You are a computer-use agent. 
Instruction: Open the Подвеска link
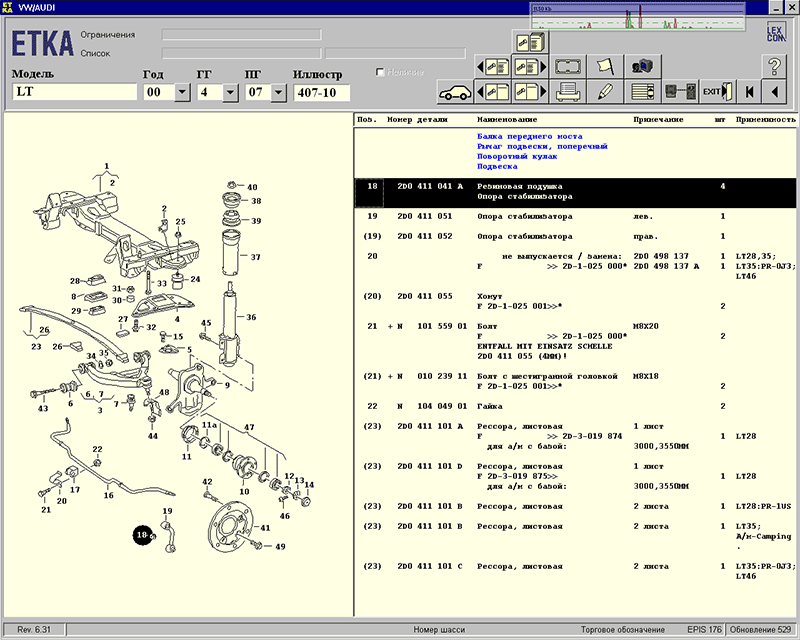coord(497,166)
